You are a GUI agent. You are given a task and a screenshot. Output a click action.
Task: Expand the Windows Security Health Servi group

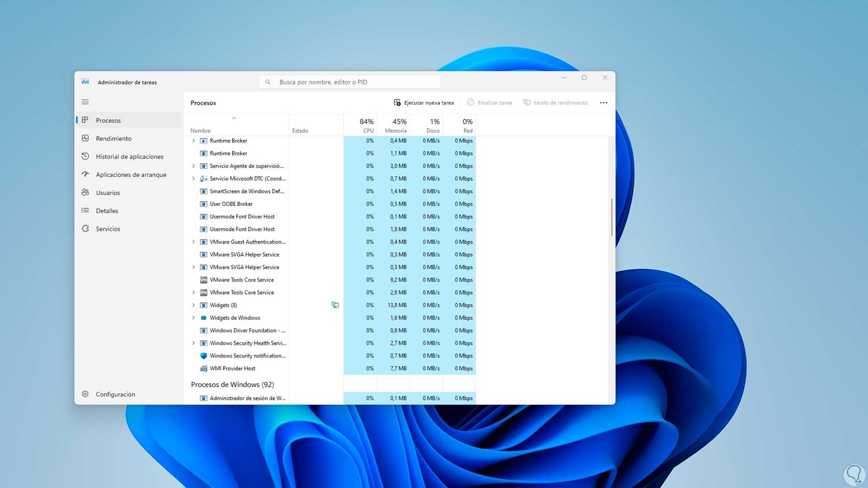(193, 343)
